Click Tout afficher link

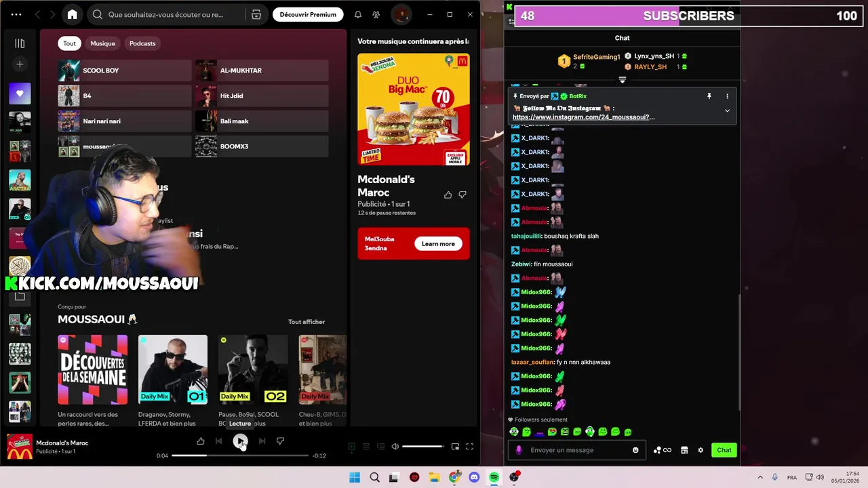tap(307, 322)
